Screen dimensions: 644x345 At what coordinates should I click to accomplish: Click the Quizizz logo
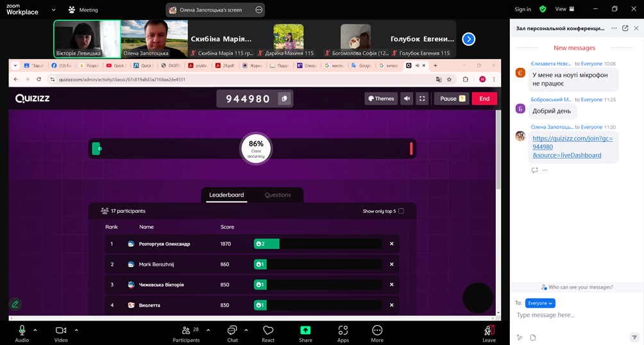pyautogui.click(x=33, y=99)
